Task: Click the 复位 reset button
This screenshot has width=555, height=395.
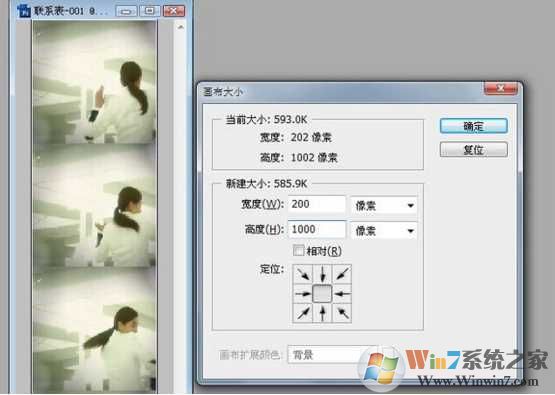Action: click(x=474, y=149)
